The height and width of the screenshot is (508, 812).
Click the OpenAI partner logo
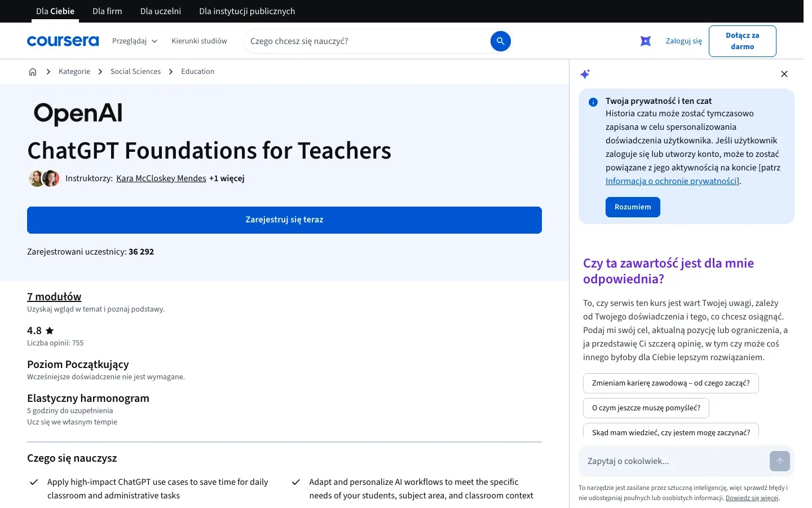tap(78, 113)
